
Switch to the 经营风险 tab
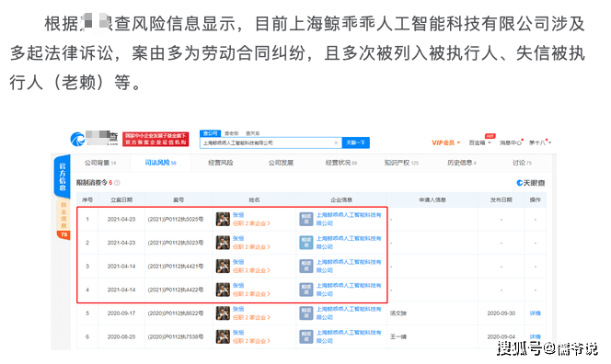(x=221, y=163)
